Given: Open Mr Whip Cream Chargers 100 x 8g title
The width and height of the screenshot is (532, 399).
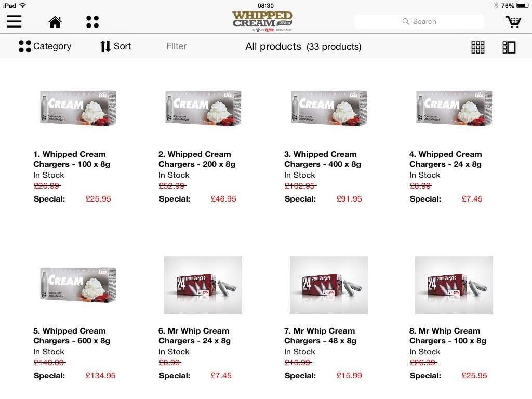Looking at the screenshot, I should pyautogui.click(x=447, y=336).
